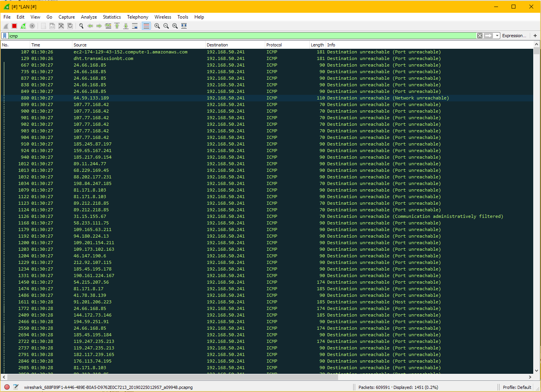
Task: Select packet 1611 Host unreachable row
Action: pos(267,302)
